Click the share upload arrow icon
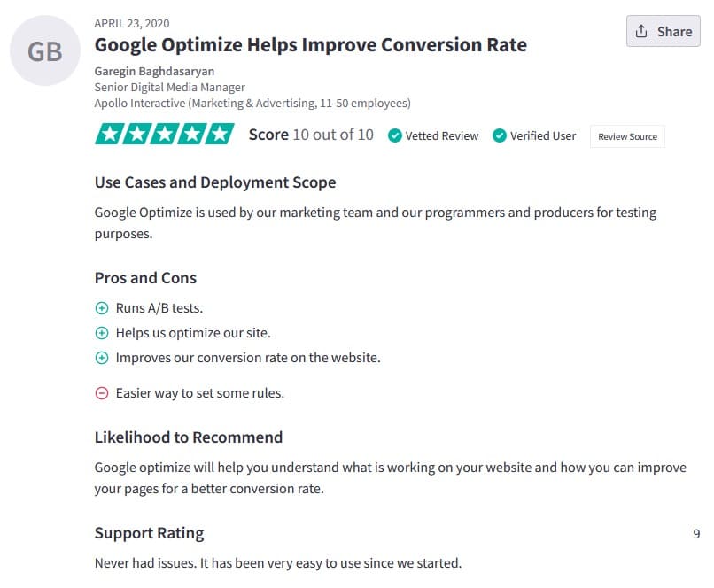 coord(641,31)
